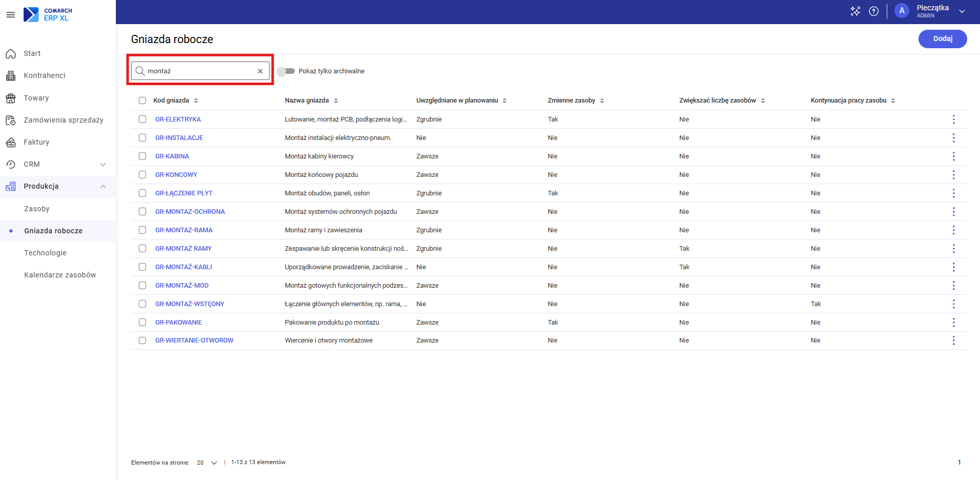Open the GR-MONTAZ-OCHRONA link
The height and width of the screenshot is (480, 980).
click(x=190, y=212)
